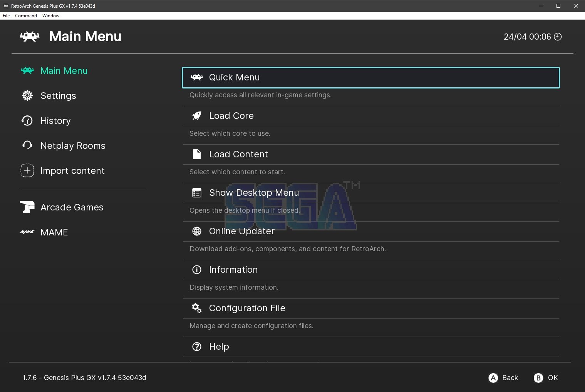
Task: Open the Command menu
Action: tap(26, 16)
